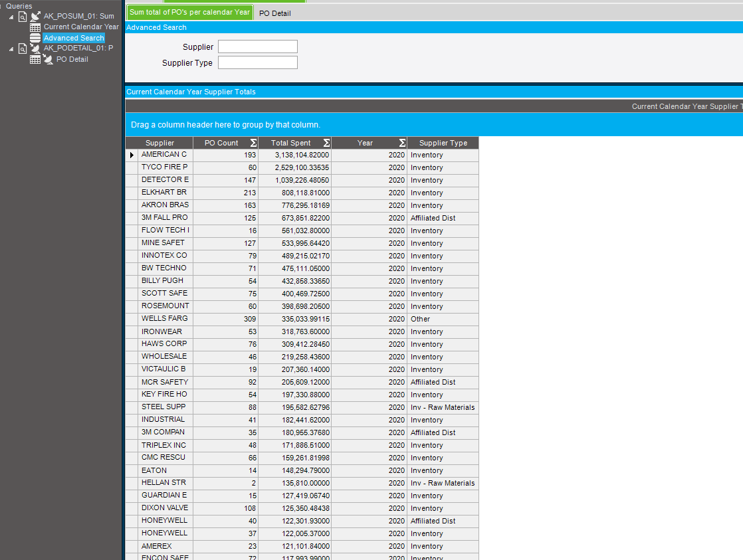
Task: Click into the Supplier input field
Action: [258, 47]
